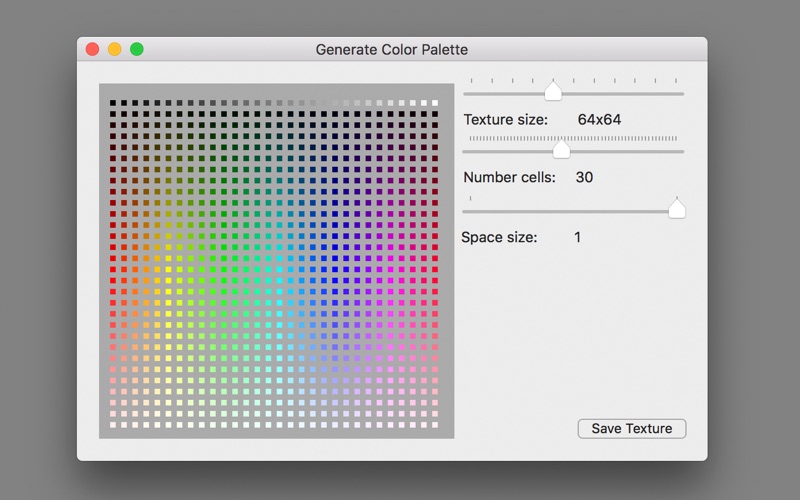Click the Space size label

pos(499,237)
